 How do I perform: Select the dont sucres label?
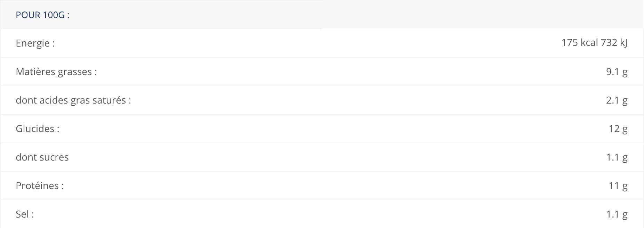coord(42,157)
